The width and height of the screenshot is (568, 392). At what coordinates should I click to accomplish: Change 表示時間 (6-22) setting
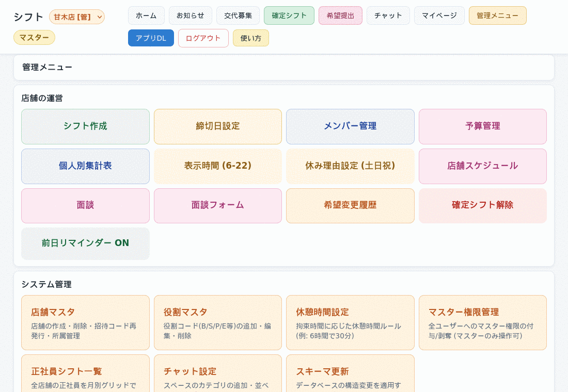tap(218, 166)
